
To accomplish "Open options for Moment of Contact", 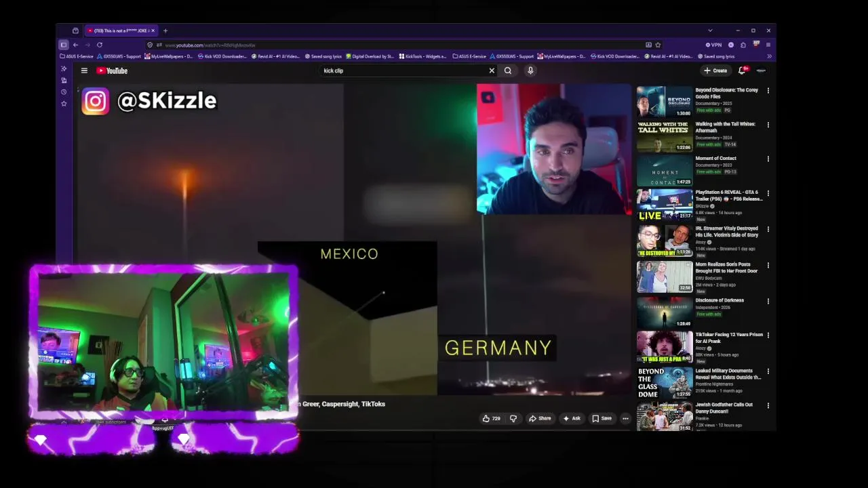I will pyautogui.click(x=768, y=159).
